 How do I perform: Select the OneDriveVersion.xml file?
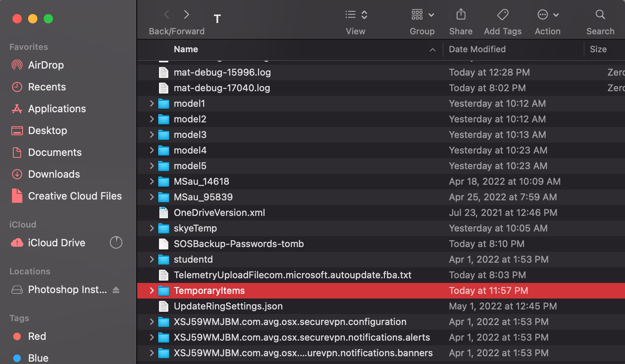(x=219, y=213)
